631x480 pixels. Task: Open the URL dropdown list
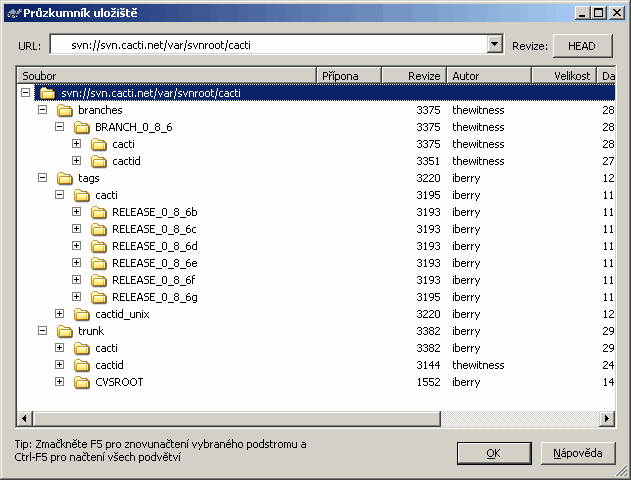493,45
